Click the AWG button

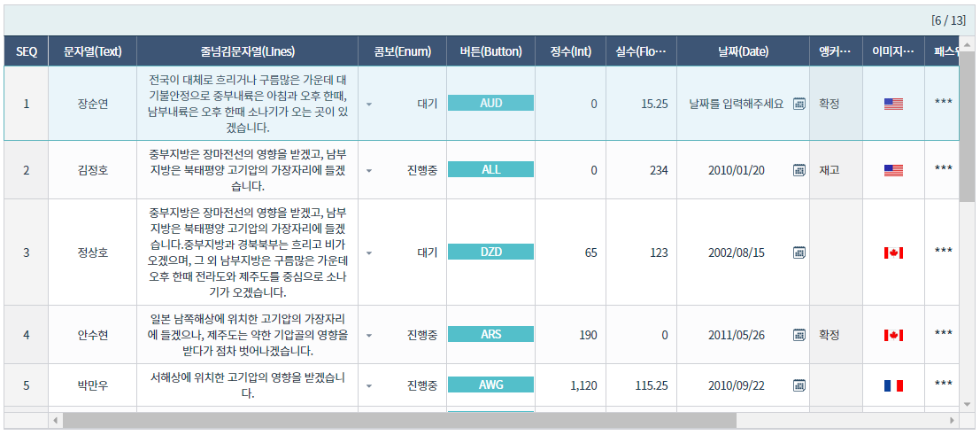tap(490, 385)
